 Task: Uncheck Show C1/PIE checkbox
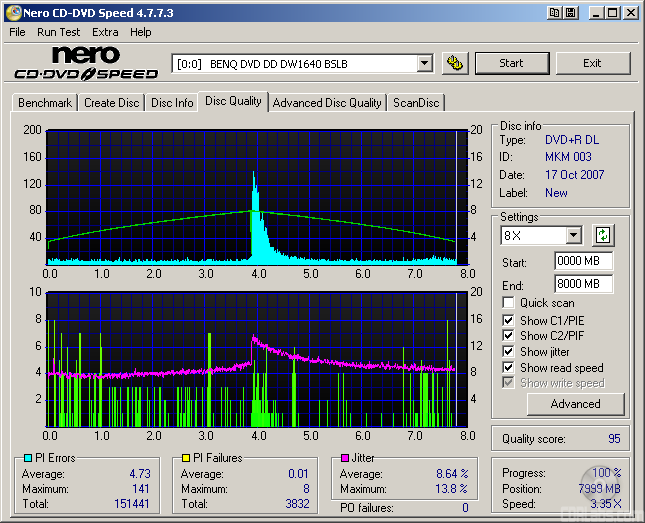point(509,320)
